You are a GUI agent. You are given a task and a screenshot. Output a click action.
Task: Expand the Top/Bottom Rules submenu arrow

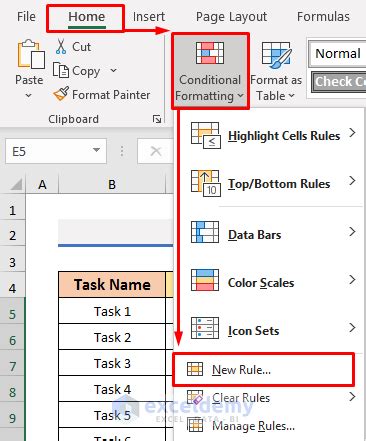[x=352, y=181]
